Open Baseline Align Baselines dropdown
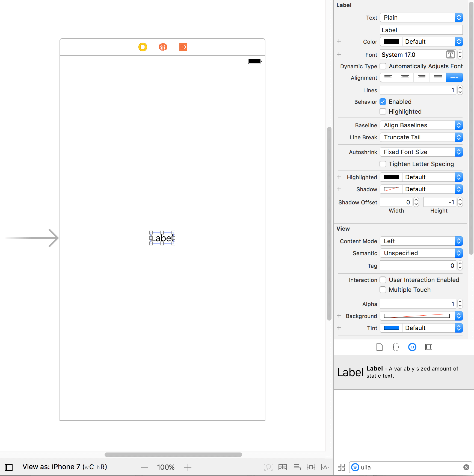The width and height of the screenshot is (474, 476). [421, 125]
